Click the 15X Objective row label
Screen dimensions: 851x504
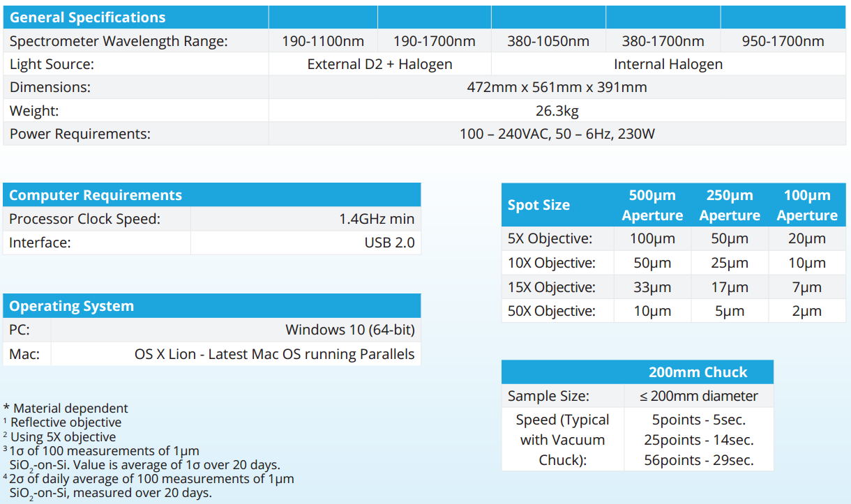[551, 287]
